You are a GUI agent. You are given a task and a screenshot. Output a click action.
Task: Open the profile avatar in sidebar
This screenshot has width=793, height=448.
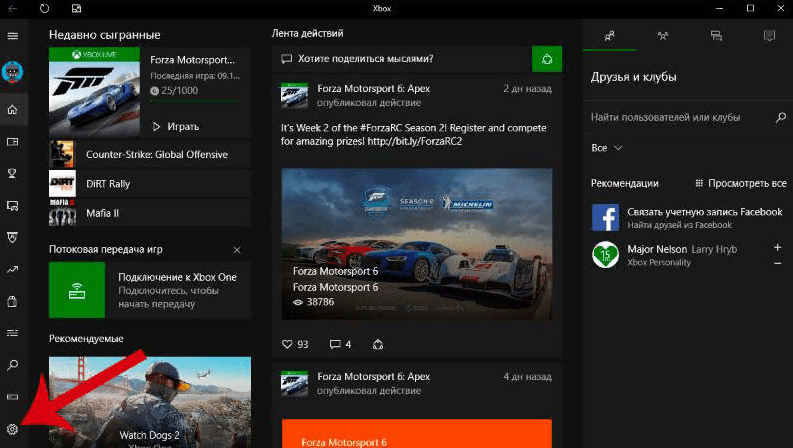12,72
